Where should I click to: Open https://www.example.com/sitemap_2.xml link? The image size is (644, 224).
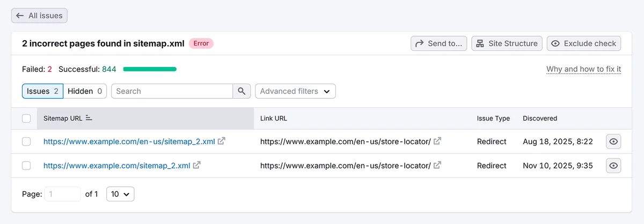117,166
